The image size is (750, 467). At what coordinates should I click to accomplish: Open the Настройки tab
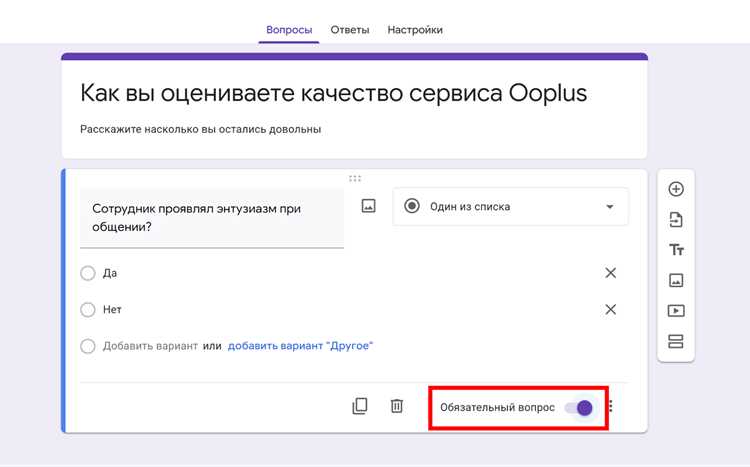tap(415, 30)
